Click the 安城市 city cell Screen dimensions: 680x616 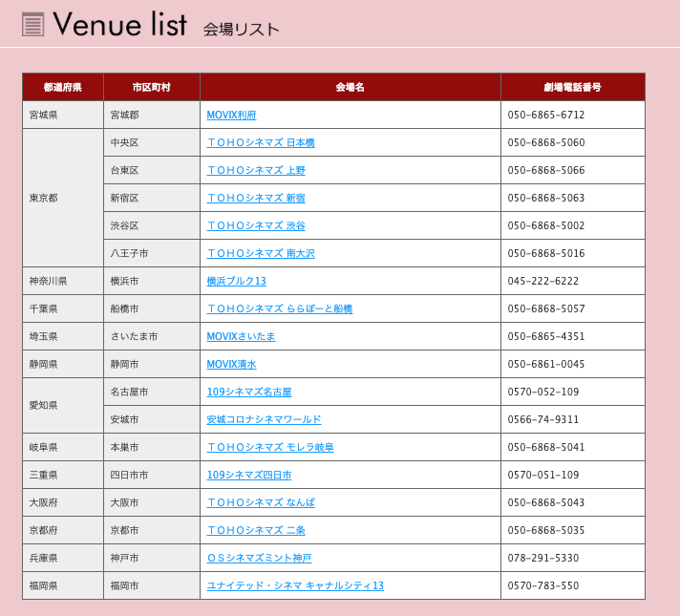coord(152,419)
